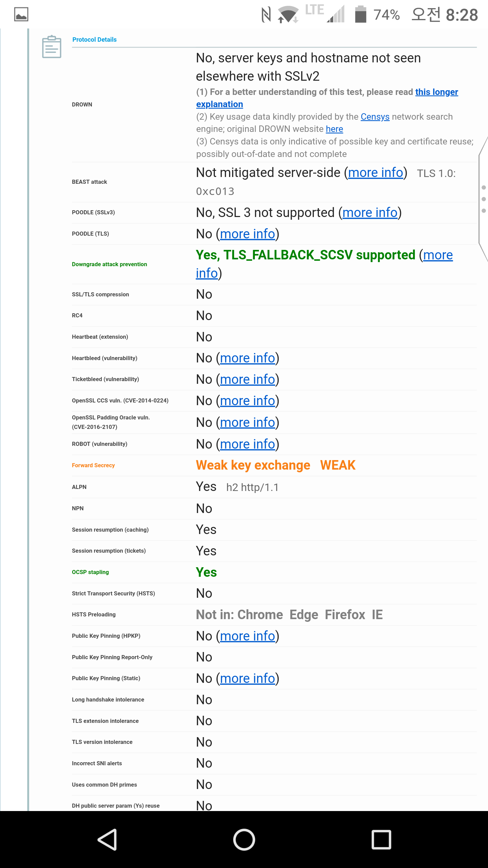Open Heartbleed vulnerability more info link

pyautogui.click(x=247, y=358)
